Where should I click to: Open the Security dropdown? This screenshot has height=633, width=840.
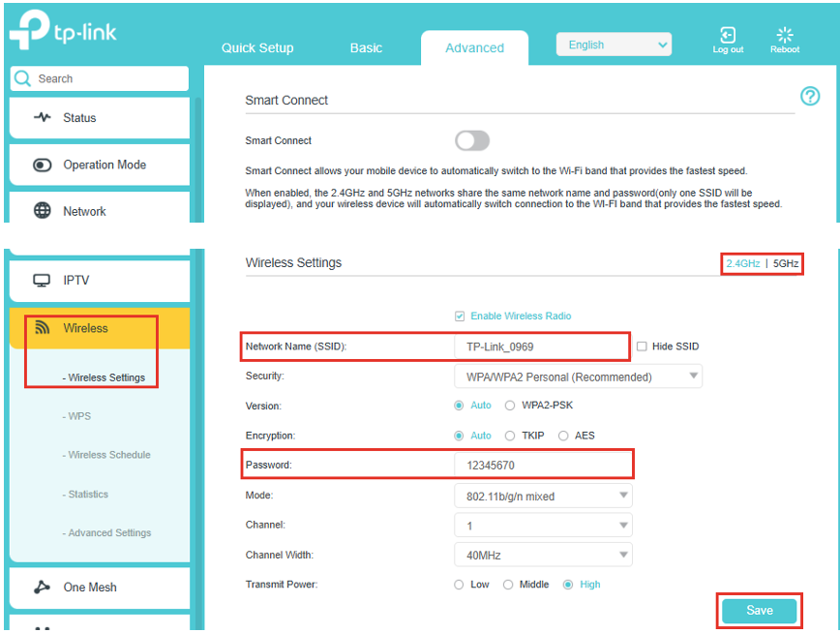(x=578, y=377)
